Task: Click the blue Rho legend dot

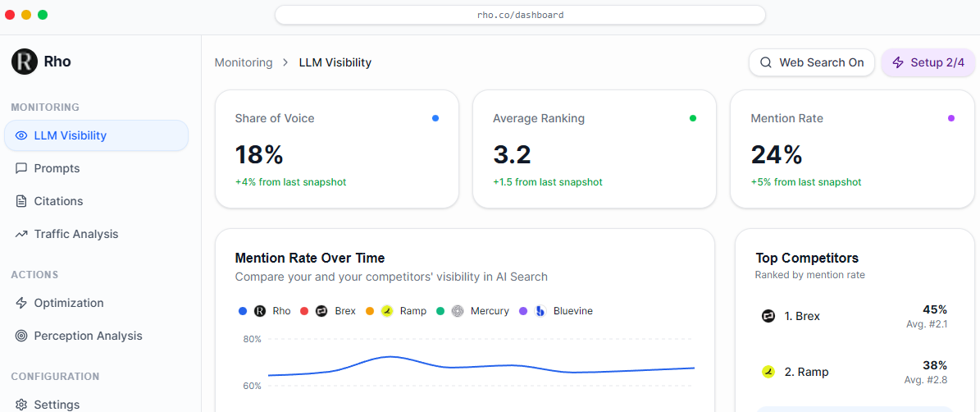Action: click(x=243, y=311)
